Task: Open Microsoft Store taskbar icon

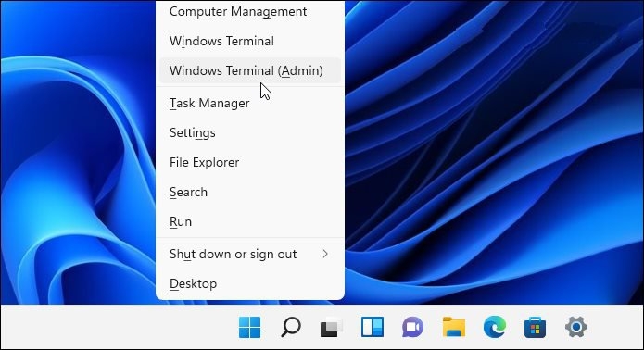Action: tap(536, 327)
